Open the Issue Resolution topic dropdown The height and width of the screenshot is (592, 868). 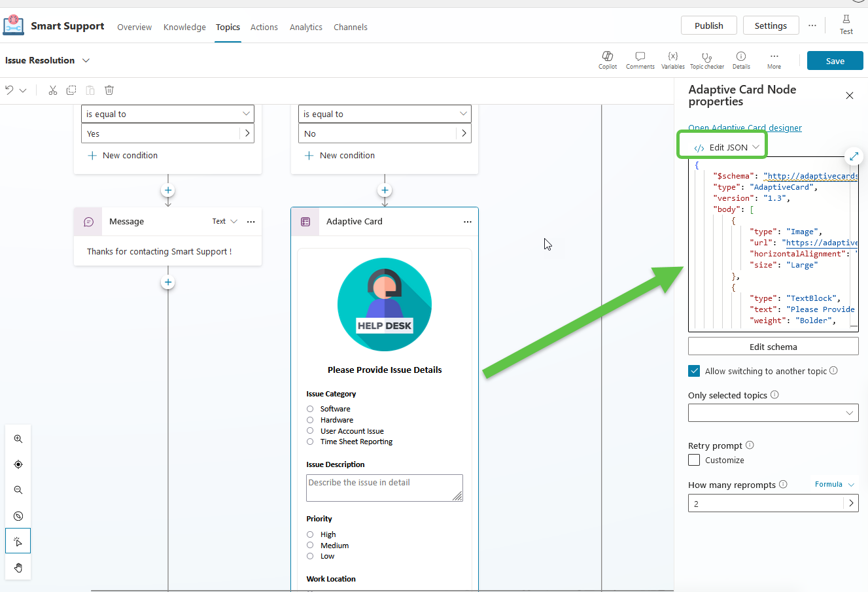coord(86,60)
